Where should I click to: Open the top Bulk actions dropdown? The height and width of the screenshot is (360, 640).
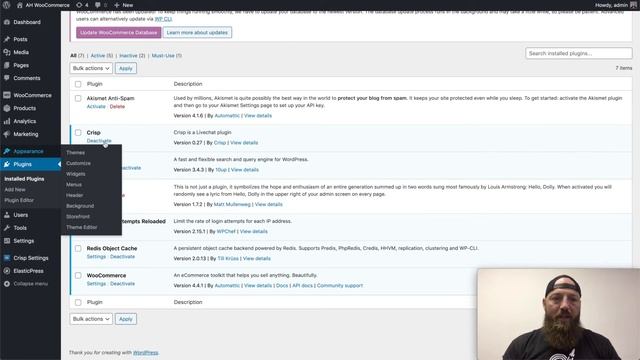(x=91, y=68)
